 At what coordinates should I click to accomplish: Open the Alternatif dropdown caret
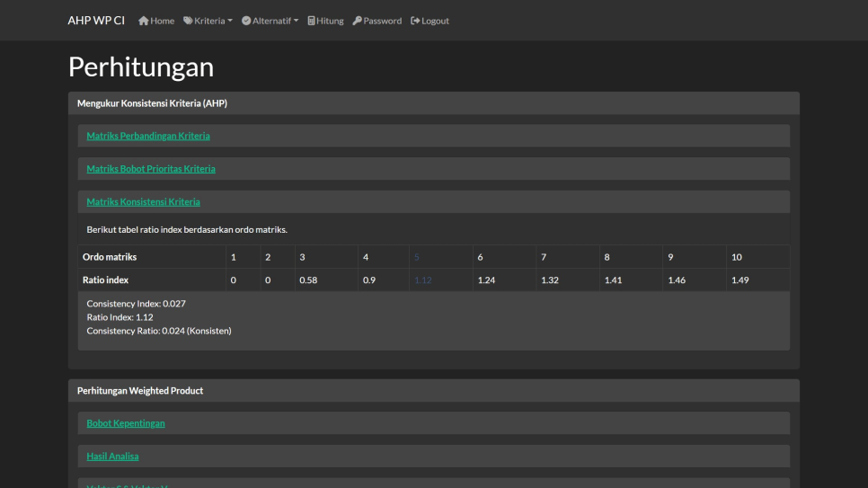tap(296, 21)
